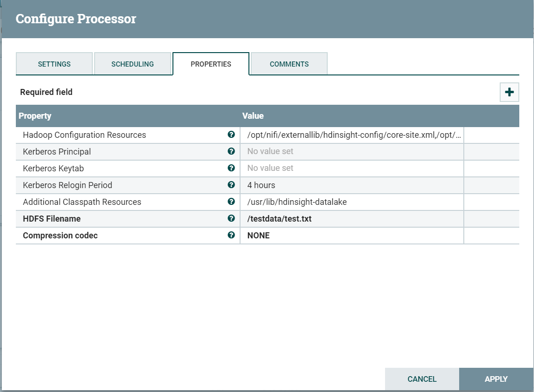Switch to the Comments tab
The width and height of the screenshot is (537, 392).
click(x=289, y=63)
